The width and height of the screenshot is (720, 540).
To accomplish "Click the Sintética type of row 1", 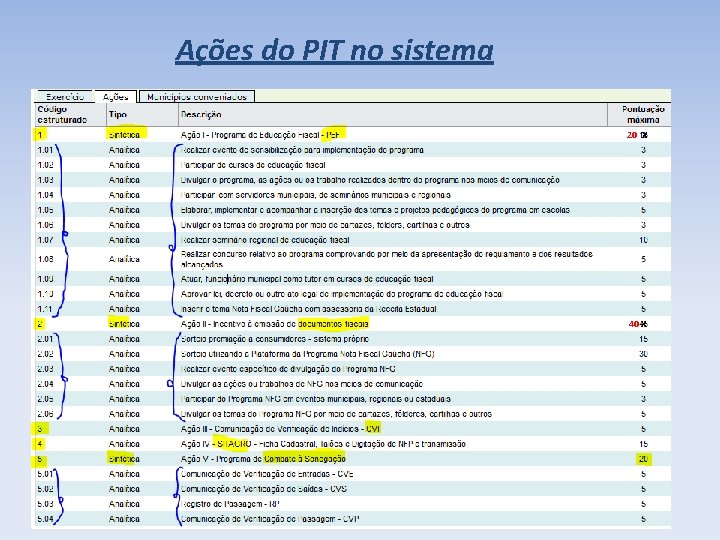I will click(x=124, y=135).
